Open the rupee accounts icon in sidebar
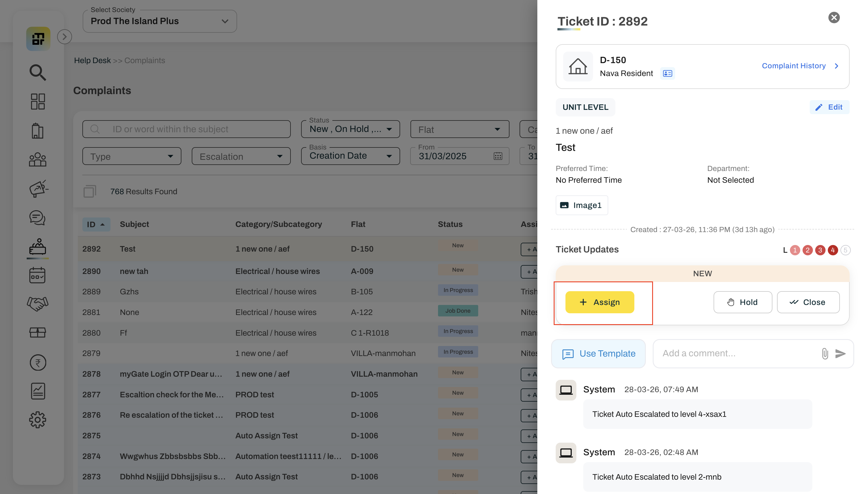The width and height of the screenshot is (868, 494). 38,362
